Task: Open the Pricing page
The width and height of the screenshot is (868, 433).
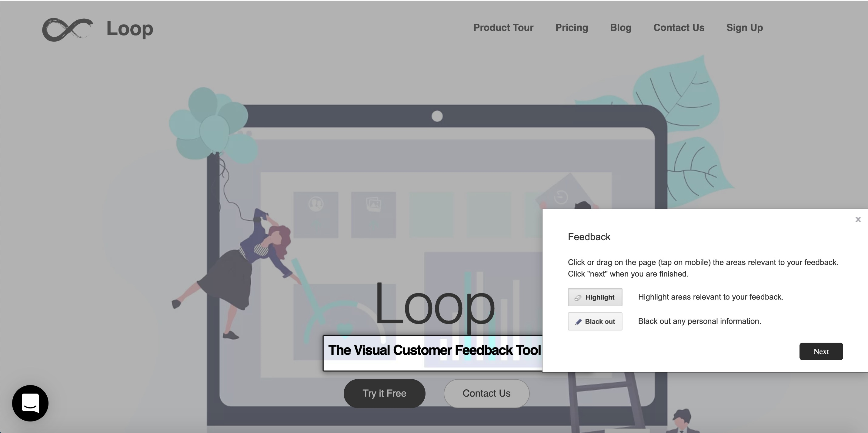Action: click(572, 28)
